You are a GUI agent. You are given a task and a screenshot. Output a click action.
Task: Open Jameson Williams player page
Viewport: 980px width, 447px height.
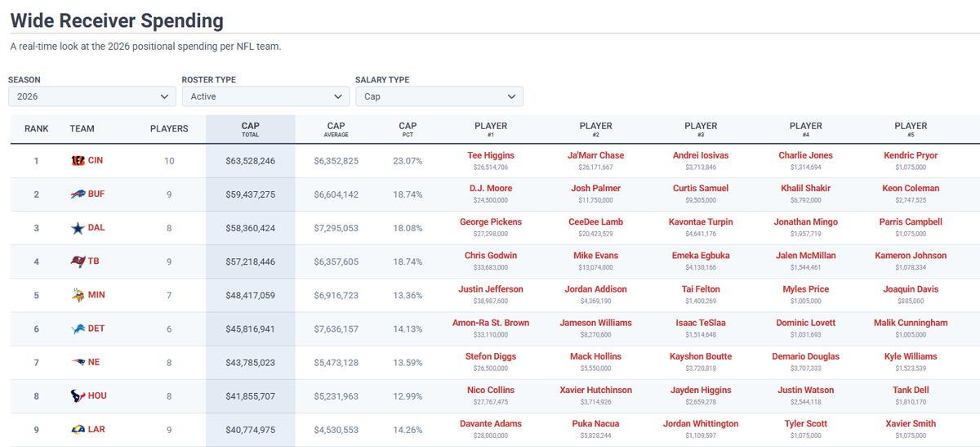[x=596, y=322]
